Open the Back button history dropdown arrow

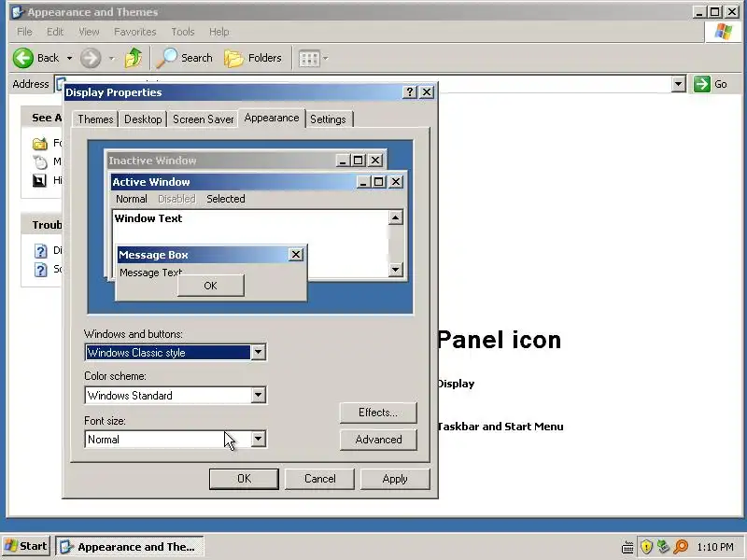point(69,59)
